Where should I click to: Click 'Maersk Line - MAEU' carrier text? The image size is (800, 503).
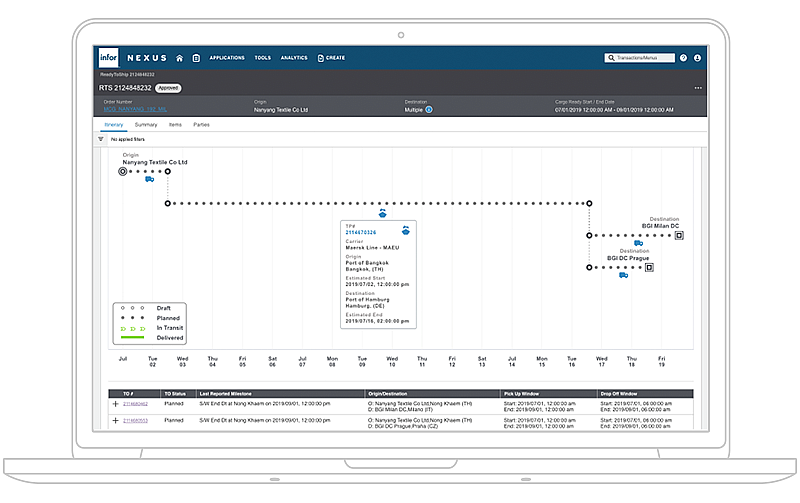(372, 248)
